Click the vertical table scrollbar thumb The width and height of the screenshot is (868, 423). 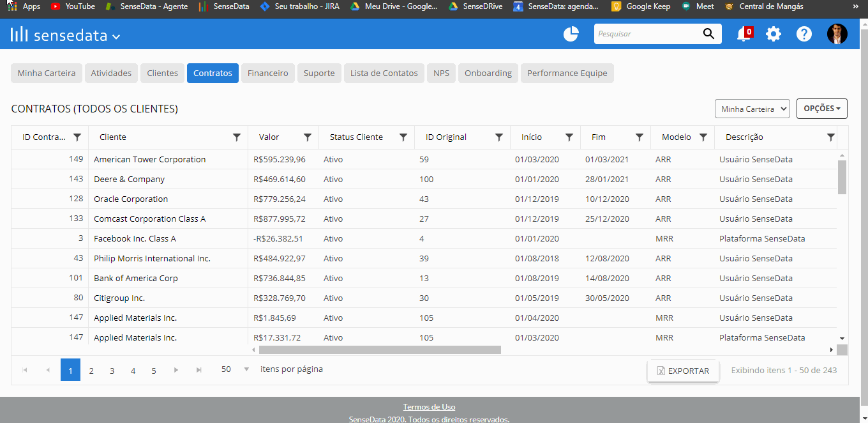click(842, 177)
